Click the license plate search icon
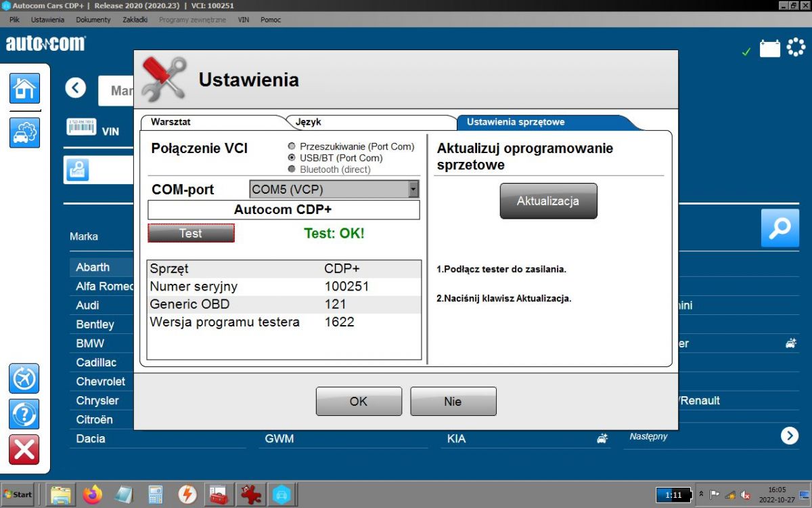 point(77,170)
